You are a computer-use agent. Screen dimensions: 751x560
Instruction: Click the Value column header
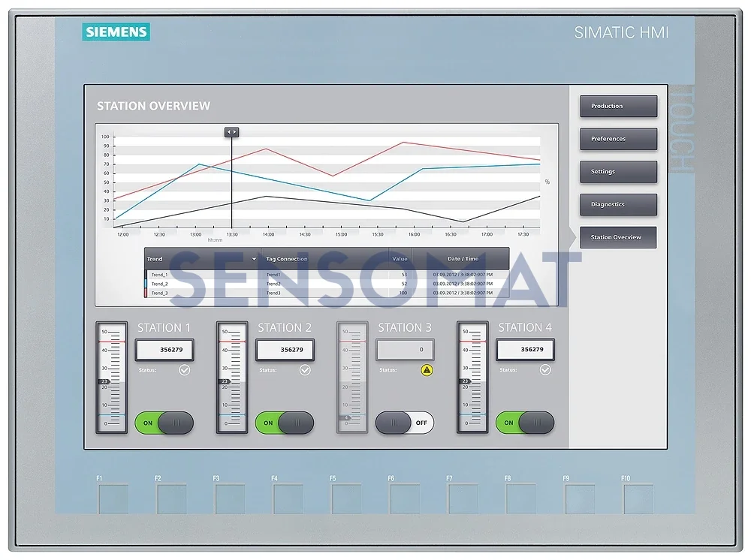click(400, 259)
